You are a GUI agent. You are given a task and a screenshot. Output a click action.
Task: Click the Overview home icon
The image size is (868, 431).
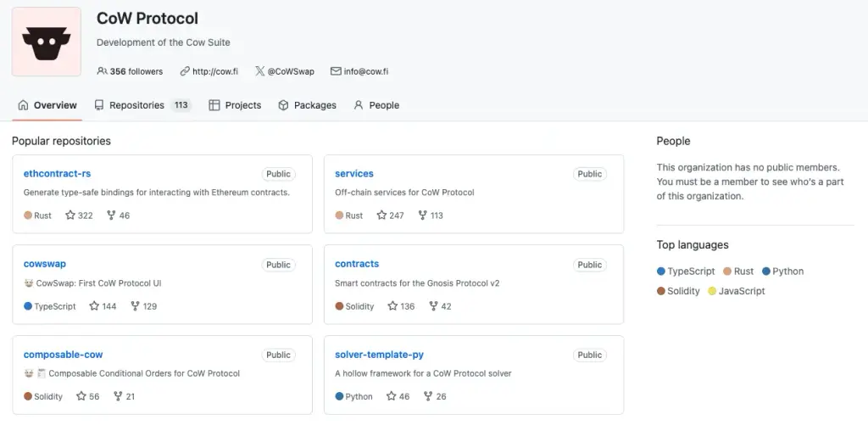(x=23, y=104)
